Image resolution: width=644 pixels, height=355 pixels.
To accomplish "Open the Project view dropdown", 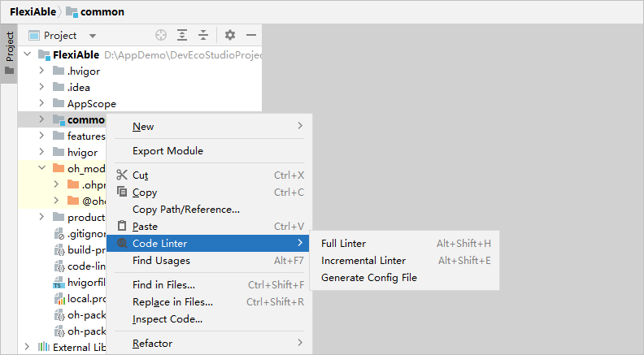I will pyautogui.click(x=93, y=36).
